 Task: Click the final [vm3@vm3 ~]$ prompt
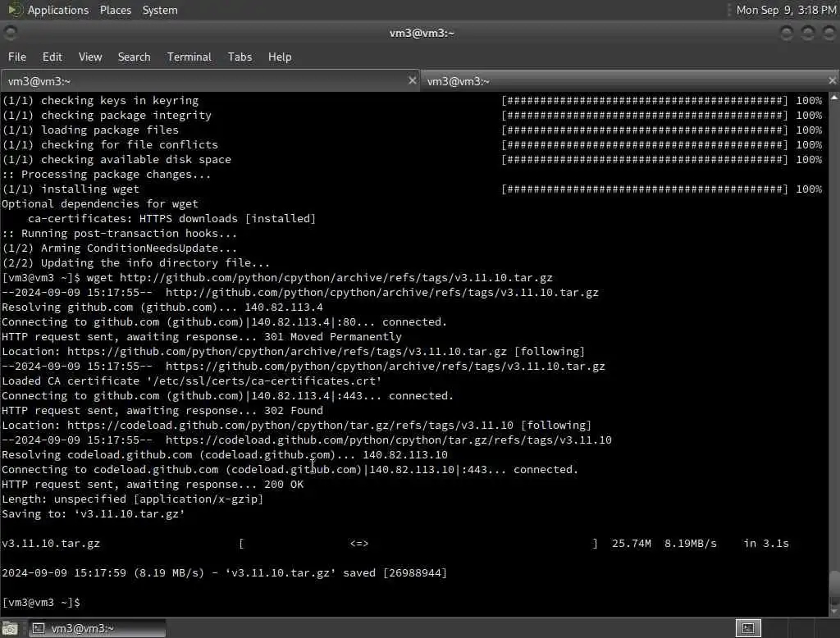41,602
